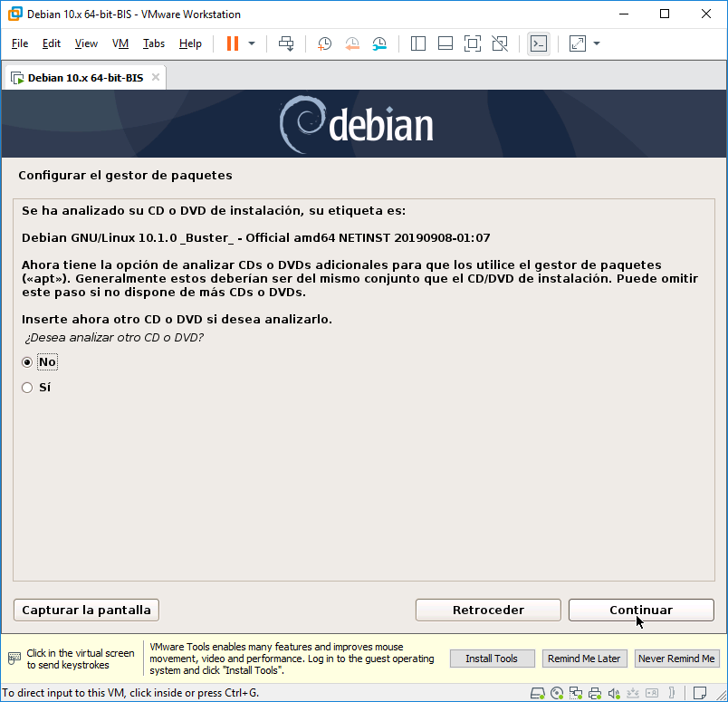The width and height of the screenshot is (728, 702).
Task: Click the network adapter status icon
Action: click(576, 693)
